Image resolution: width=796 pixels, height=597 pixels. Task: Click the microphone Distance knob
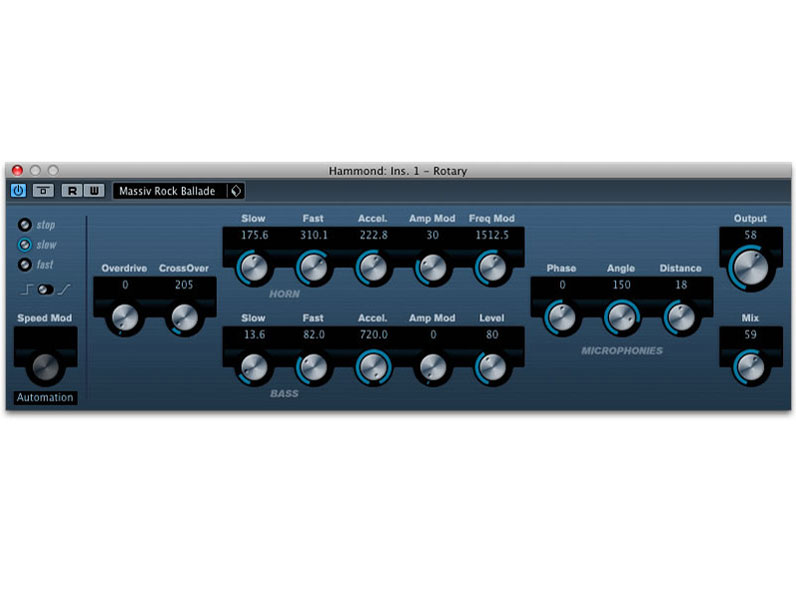coord(681,318)
